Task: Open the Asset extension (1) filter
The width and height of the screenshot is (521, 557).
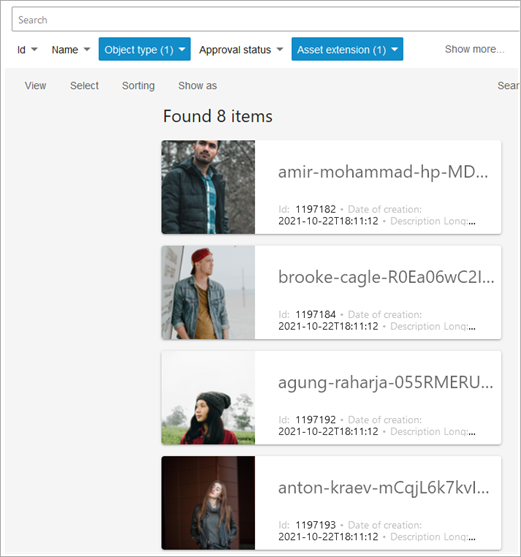Action: click(347, 49)
